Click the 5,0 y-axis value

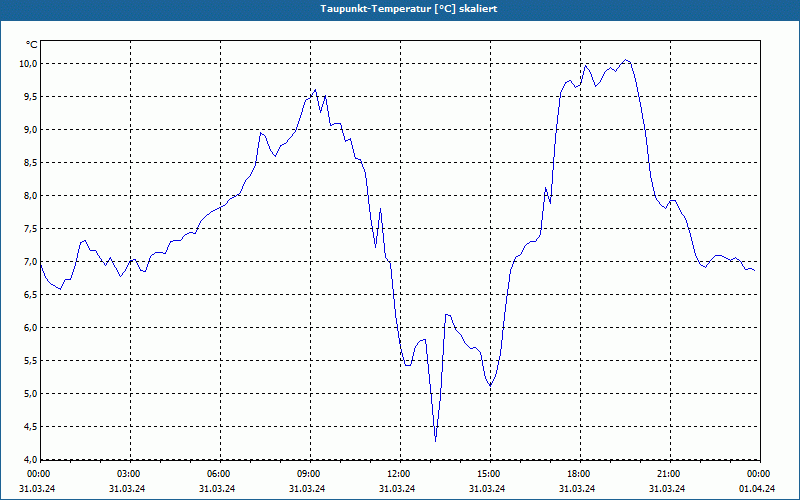click(30, 394)
